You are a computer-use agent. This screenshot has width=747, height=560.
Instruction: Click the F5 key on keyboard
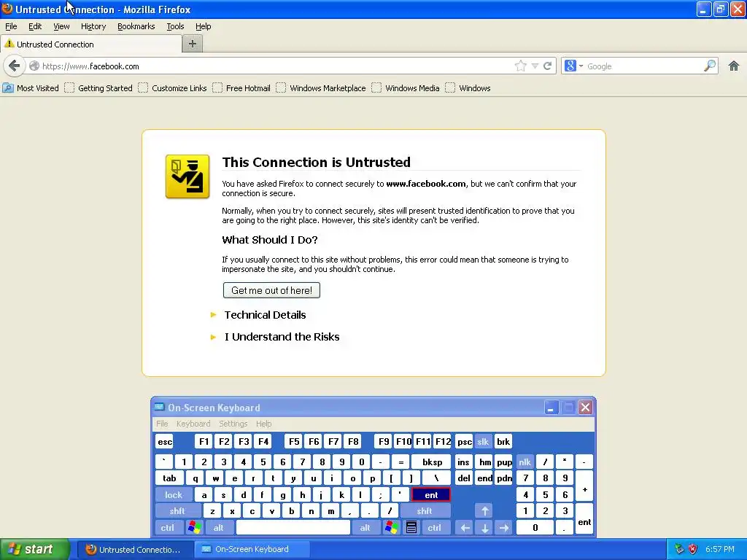point(294,441)
